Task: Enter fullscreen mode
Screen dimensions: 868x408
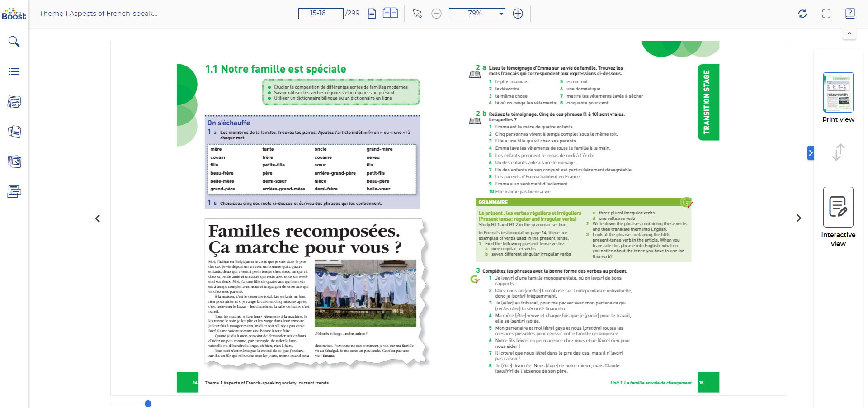Action: tap(826, 14)
